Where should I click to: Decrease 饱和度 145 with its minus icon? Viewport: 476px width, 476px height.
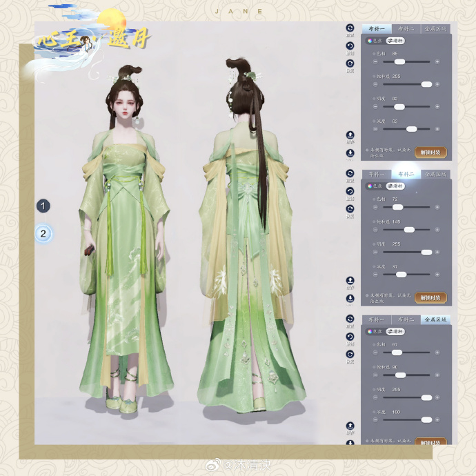pos(375,230)
